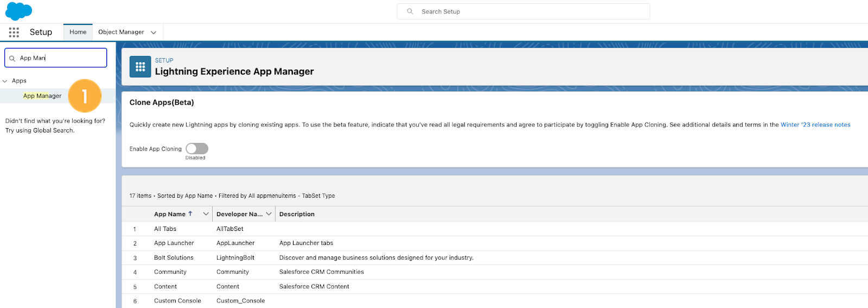
Task: Click the Lightning Experience App Manager header icon
Action: click(x=140, y=67)
